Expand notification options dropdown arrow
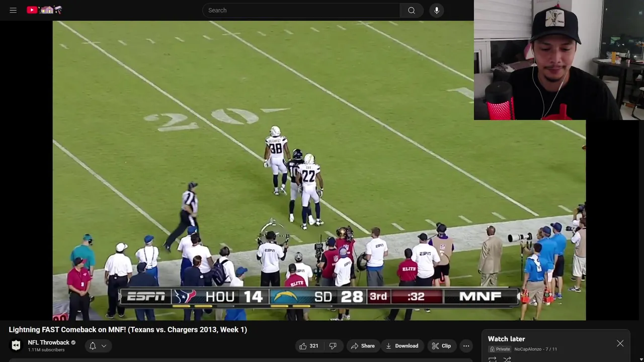The height and width of the screenshot is (362, 644). pyautogui.click(x=104, y=346)
